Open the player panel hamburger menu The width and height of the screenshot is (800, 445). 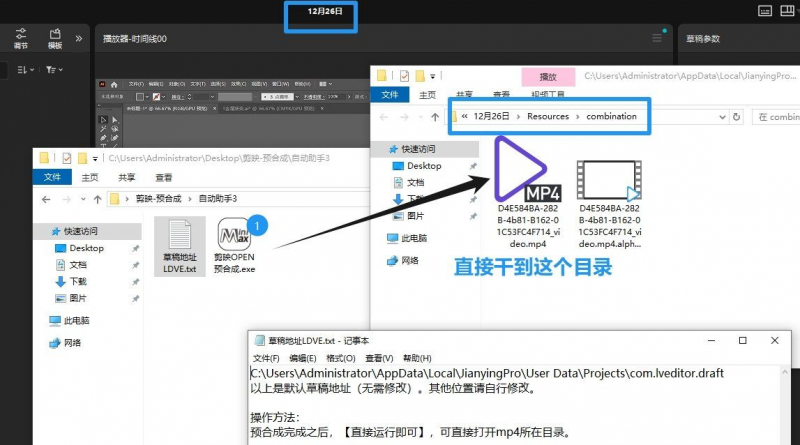tap(657, 38)
